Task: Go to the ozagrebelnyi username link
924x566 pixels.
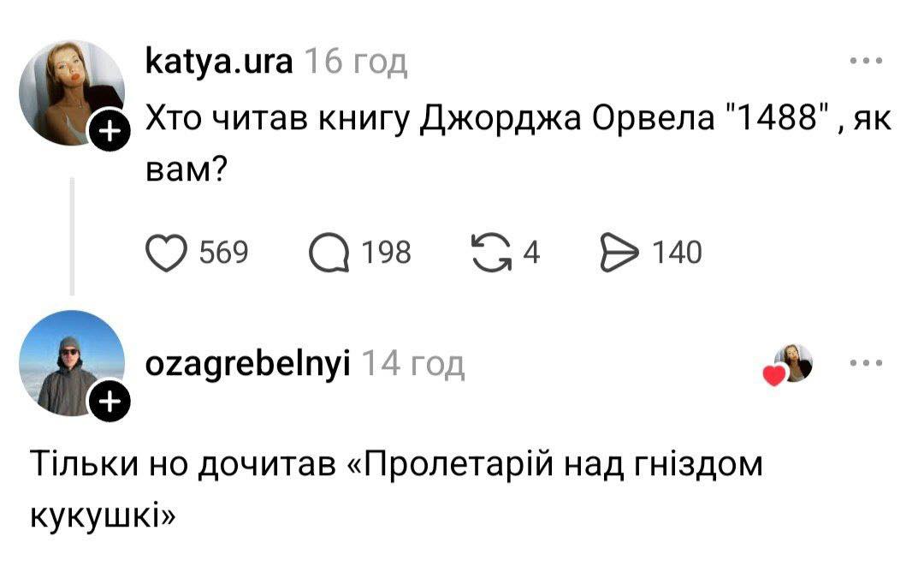Action: tap(249, 364)
